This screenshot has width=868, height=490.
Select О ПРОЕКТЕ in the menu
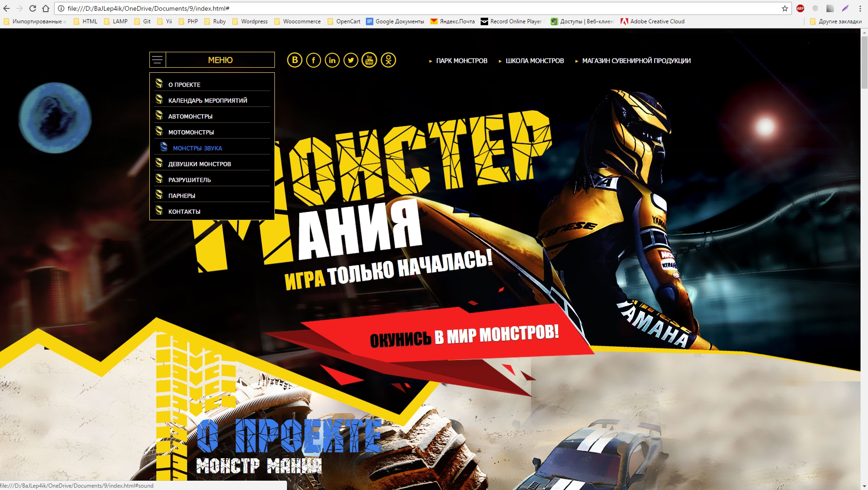click(x=184, y=84)
